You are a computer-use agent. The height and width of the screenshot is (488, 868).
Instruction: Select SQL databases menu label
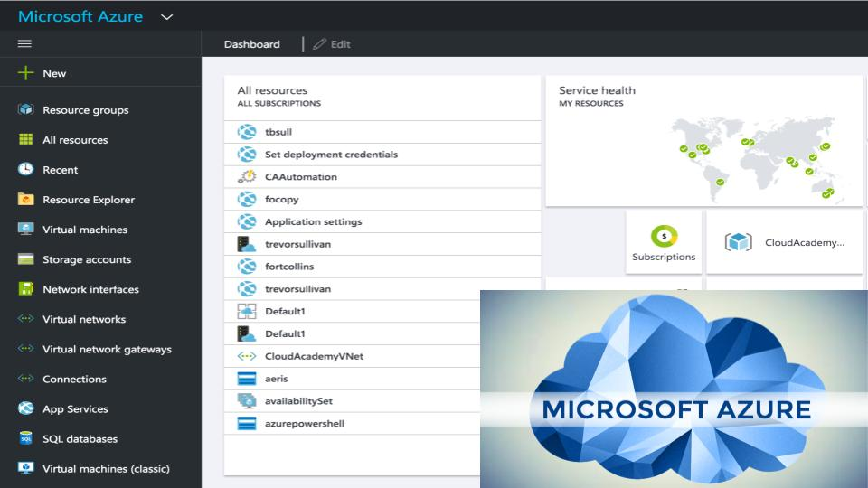(x=80, y=439)
